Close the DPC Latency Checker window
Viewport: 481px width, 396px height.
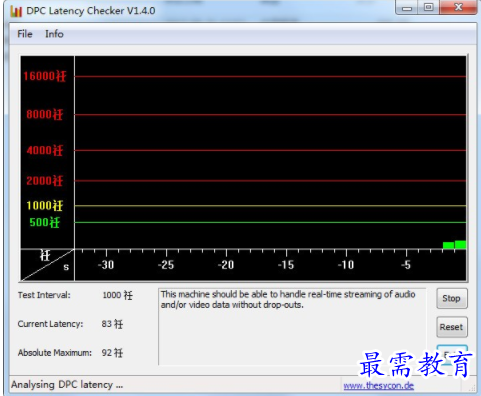point(459,7)
